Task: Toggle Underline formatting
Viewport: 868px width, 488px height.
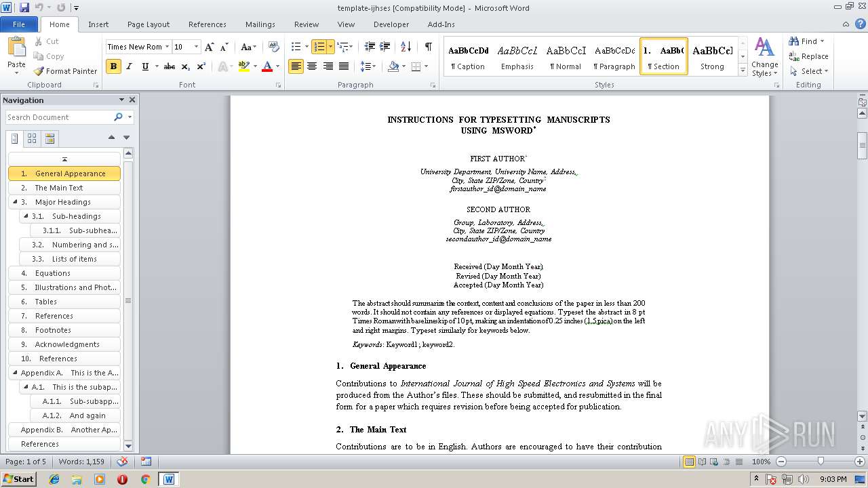Action: 145,66
